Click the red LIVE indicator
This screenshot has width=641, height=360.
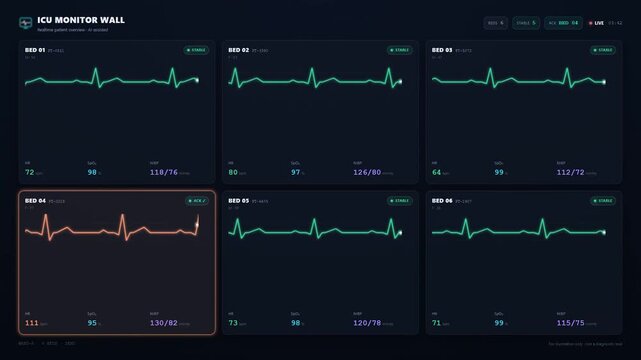(x=596, y=23)
